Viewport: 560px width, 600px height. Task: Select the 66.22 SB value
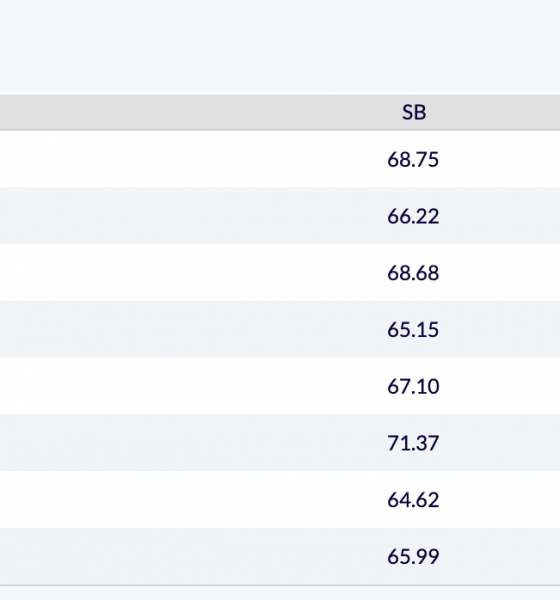point(413,216)
